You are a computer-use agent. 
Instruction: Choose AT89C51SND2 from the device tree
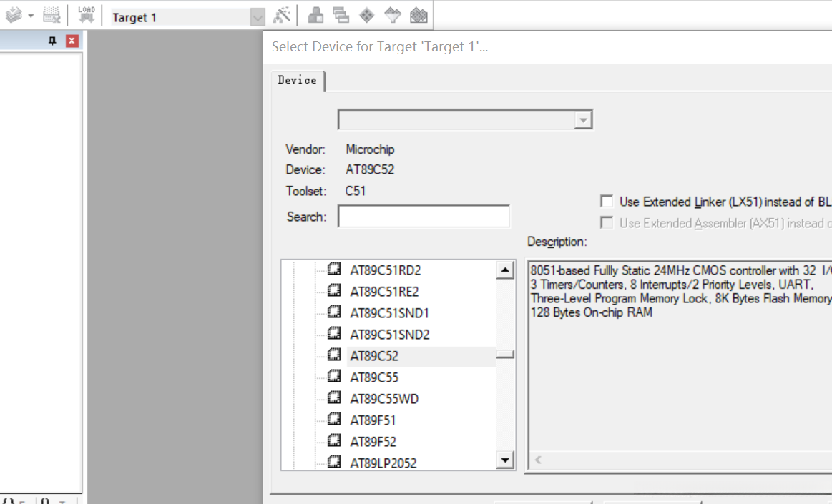click(389, 335)
